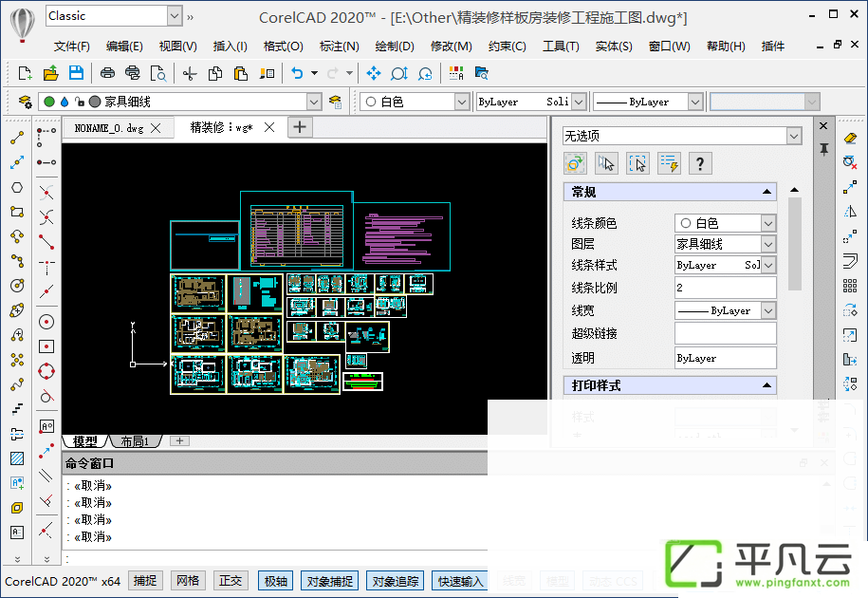Screen dimensions: 868x598
Task: Click the Select entities cursor icon
Action: [x=607, y=163]
